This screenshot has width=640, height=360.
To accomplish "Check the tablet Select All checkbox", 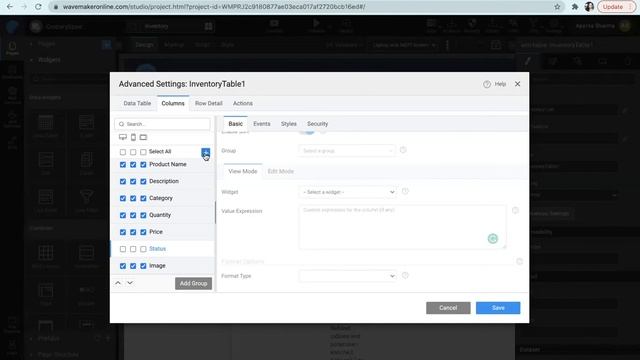I will (143, 152).
